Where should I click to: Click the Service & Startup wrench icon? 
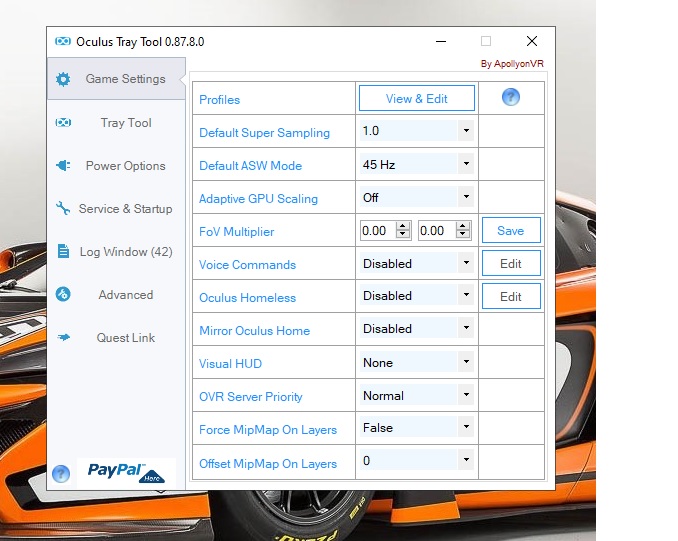63,208
